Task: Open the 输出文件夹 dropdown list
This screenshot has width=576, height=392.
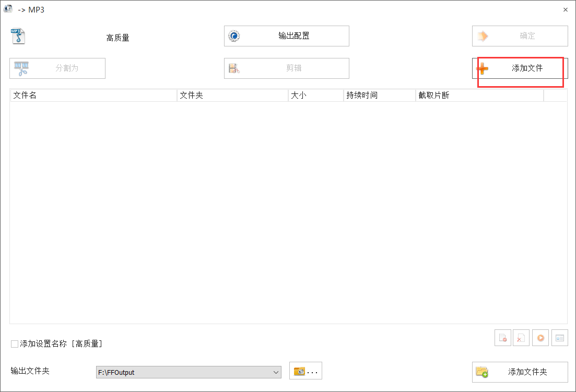Action: [x=277, y=372]
